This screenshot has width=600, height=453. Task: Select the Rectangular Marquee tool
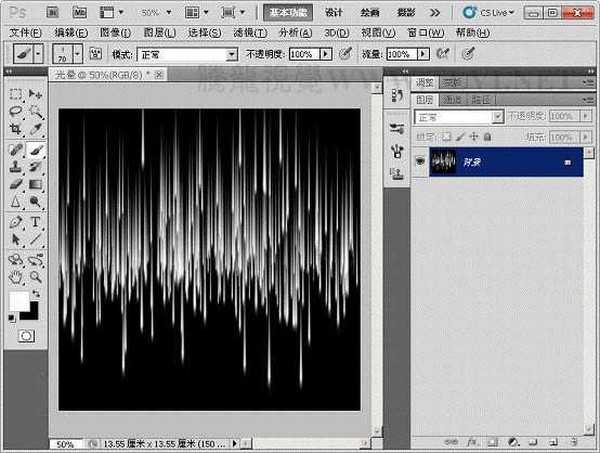pyautogui.click(x=16, y=94)
